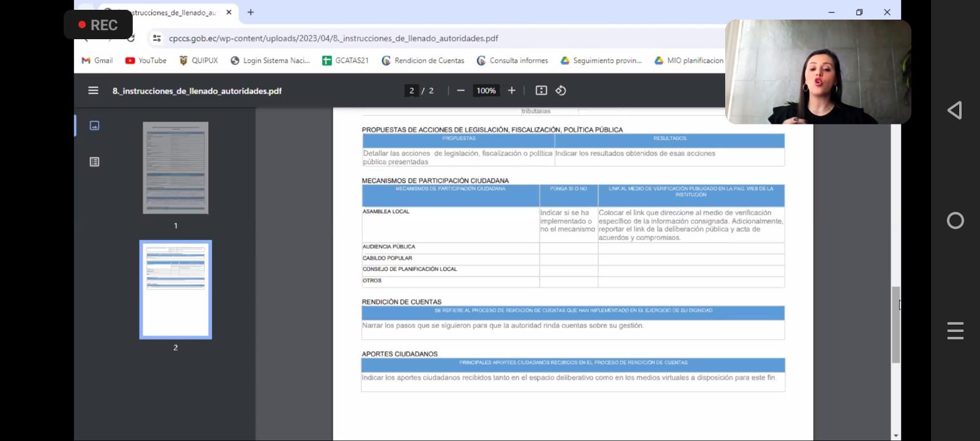Open Rendicion de Cuentas bookmark

(423, 61)
